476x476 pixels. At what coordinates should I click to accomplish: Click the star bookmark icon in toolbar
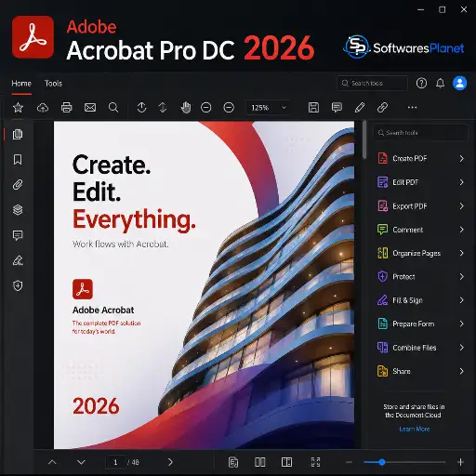click(x=18, y=108)
